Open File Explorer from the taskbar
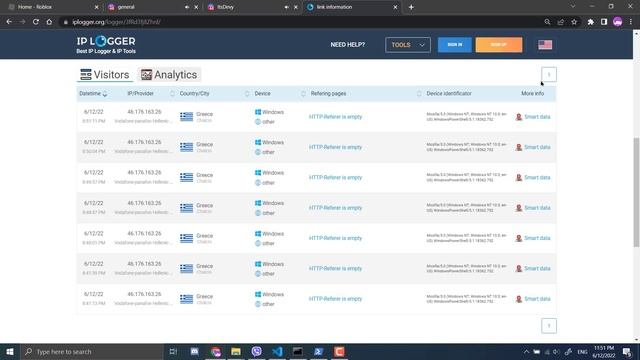The image size is (640, 360). click(236, 351)
